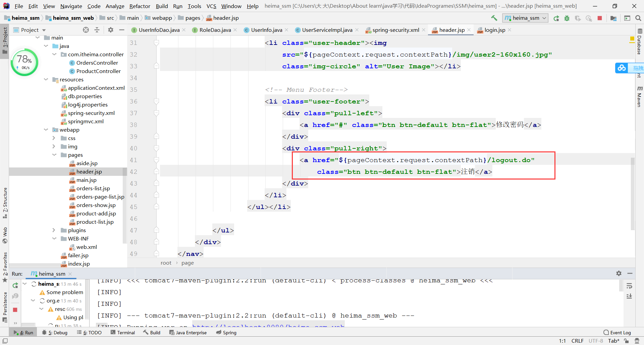Open heima_ssm run configuration dropdown
Screen dimensions: 644x345
(525, 18)
